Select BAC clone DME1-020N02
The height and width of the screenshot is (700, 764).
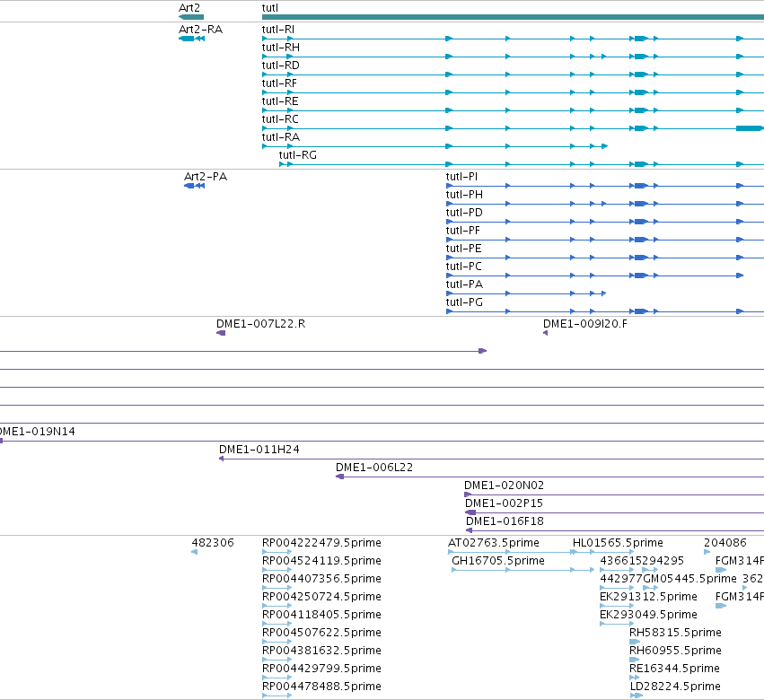point(504,486)
